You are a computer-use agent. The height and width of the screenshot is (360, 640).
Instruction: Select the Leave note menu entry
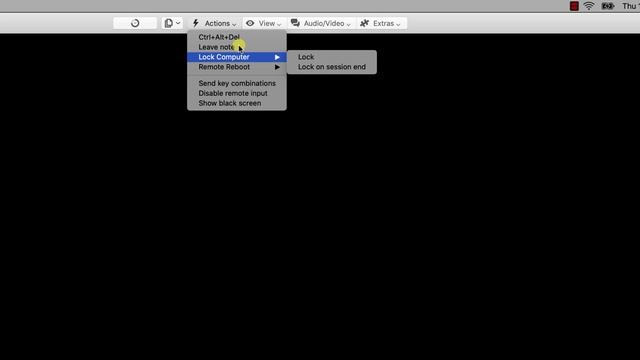[x=237, y=47]
